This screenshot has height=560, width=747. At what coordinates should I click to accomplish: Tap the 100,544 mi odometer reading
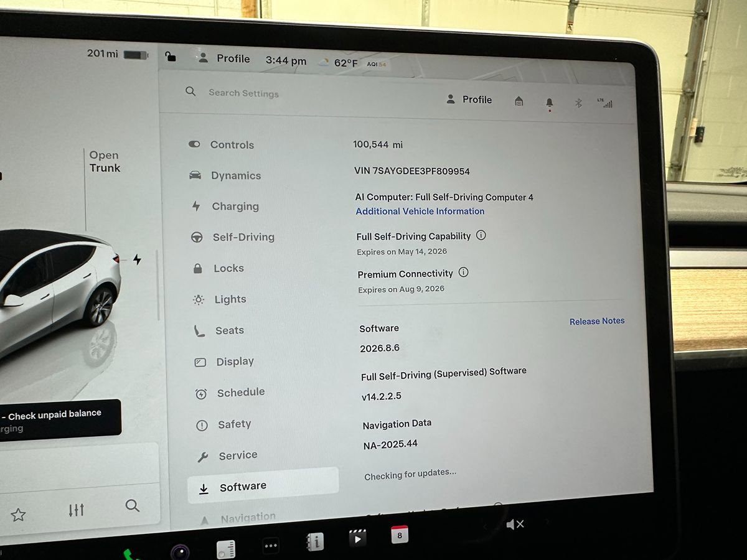coord(378,144)
